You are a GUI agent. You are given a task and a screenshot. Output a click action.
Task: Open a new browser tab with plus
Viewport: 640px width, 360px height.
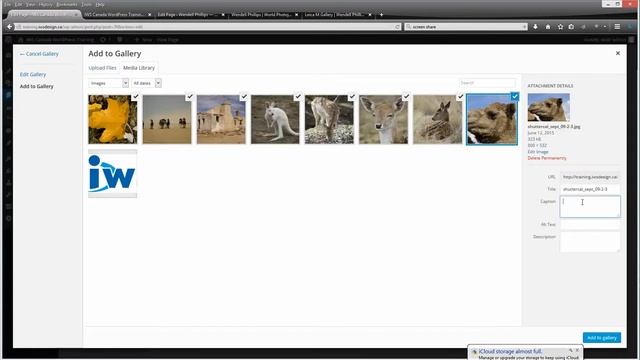pos(381,15)
